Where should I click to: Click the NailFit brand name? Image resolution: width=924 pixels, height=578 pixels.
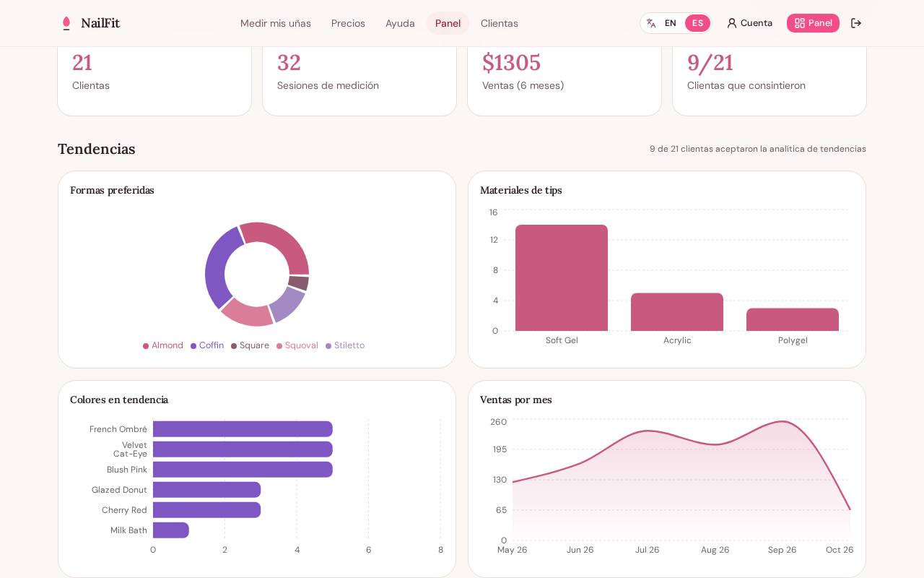[100, 23]
